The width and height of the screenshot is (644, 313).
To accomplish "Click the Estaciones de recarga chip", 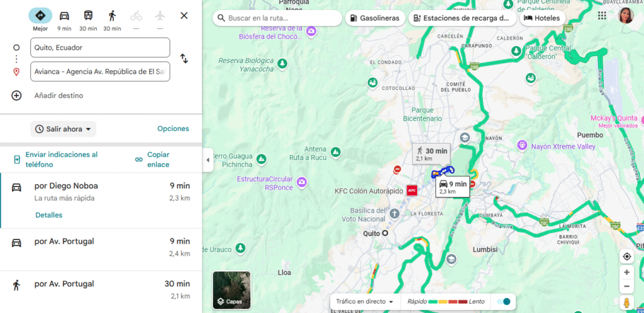I will (462, 18).
